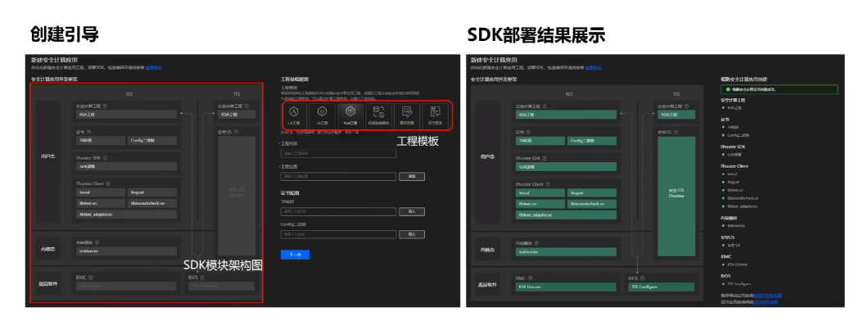Click help icon beside iTrustee Client in 创建引导

[108, 183]
